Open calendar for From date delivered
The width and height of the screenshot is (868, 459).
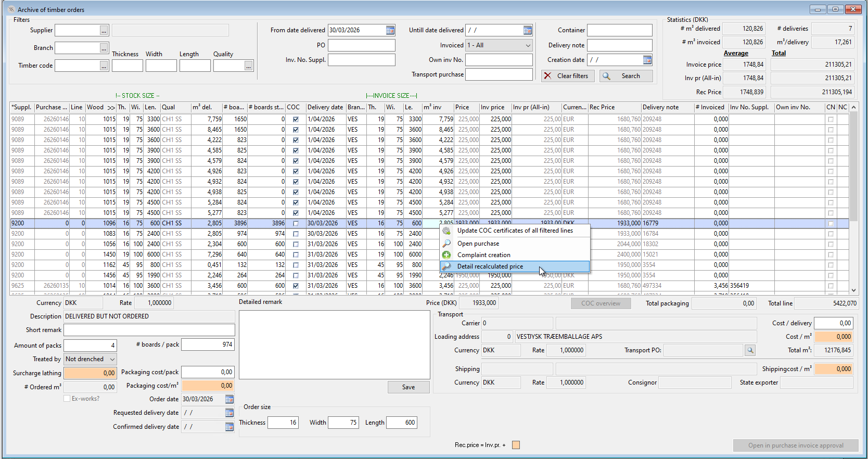click(x=390, y=30)
